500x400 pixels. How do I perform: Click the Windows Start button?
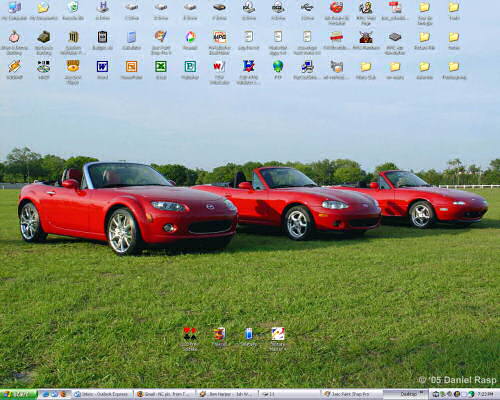point(18,394)
